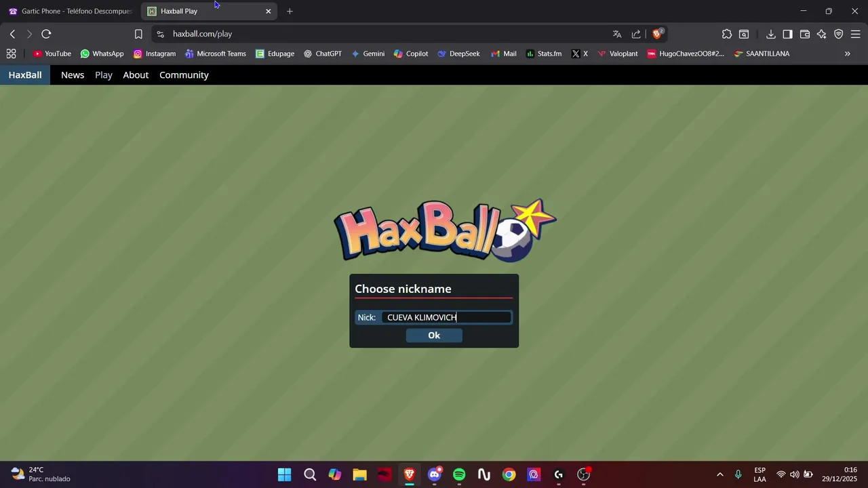Open the X bookmark
The height and width of the screenshot is (488, 868).
click(580, 54)
